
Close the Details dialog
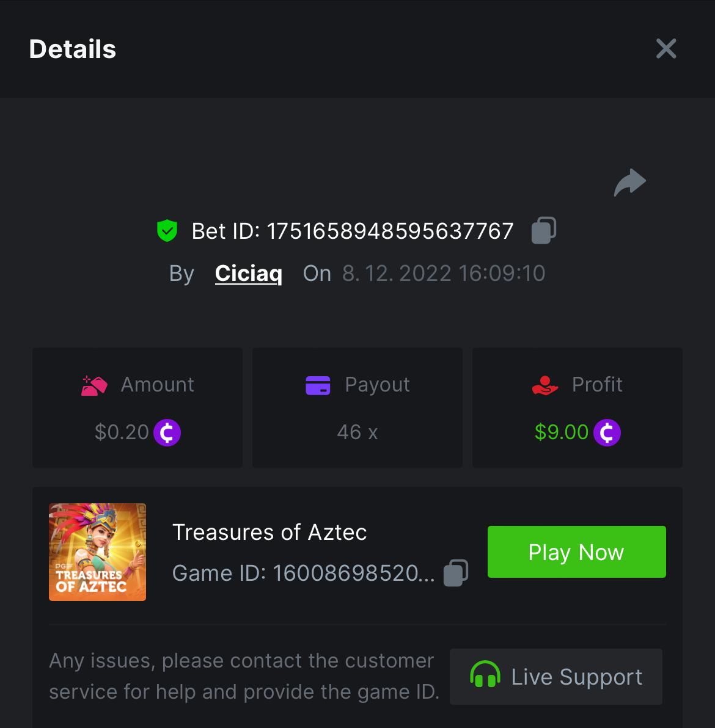pos(666,49)
